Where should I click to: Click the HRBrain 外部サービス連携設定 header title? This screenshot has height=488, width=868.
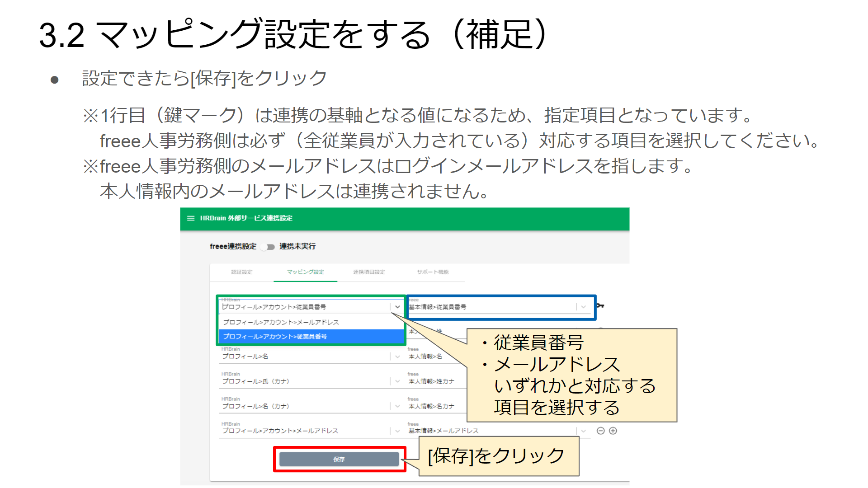click(246, 218)
